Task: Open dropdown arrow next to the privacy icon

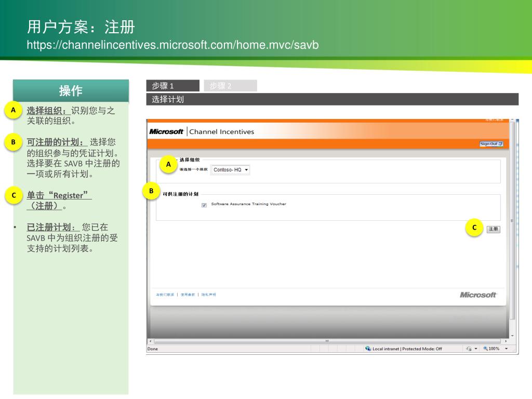Action: click(475, 349)
